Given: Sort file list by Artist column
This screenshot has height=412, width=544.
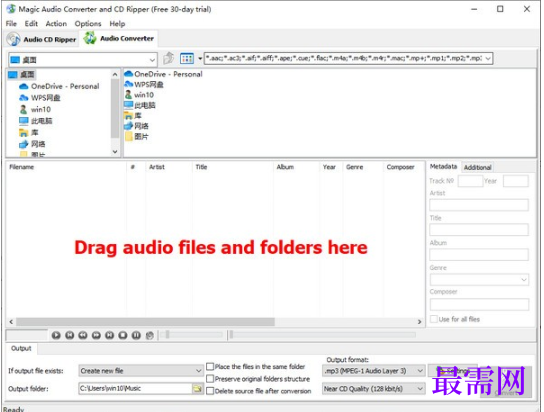Looking at the screenshot, I should [x=168, y=167].
